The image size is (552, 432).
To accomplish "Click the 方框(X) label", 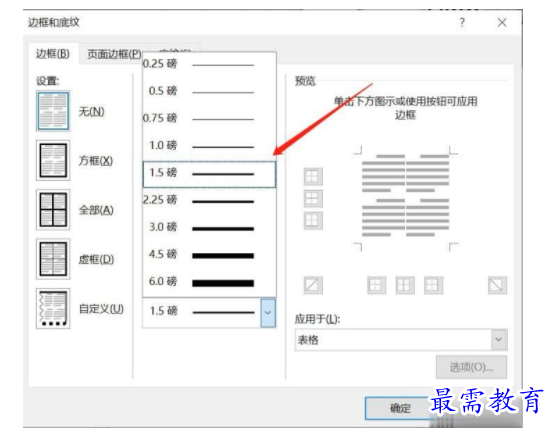I will (x=96, y=161).
